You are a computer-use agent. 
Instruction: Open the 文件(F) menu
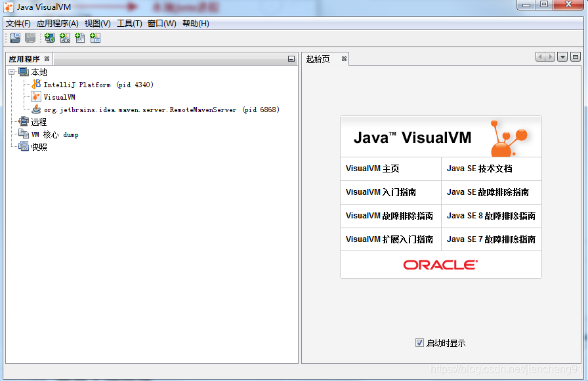point(18,24)
